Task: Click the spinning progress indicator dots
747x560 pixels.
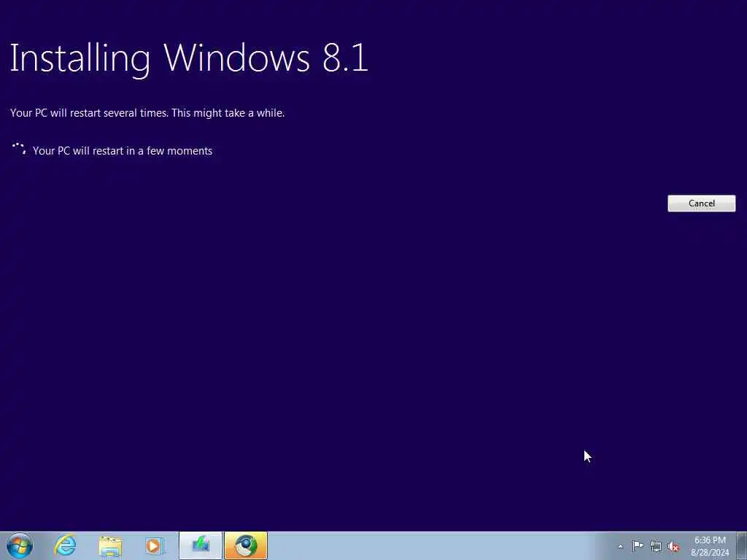Action: coord(19,149)
